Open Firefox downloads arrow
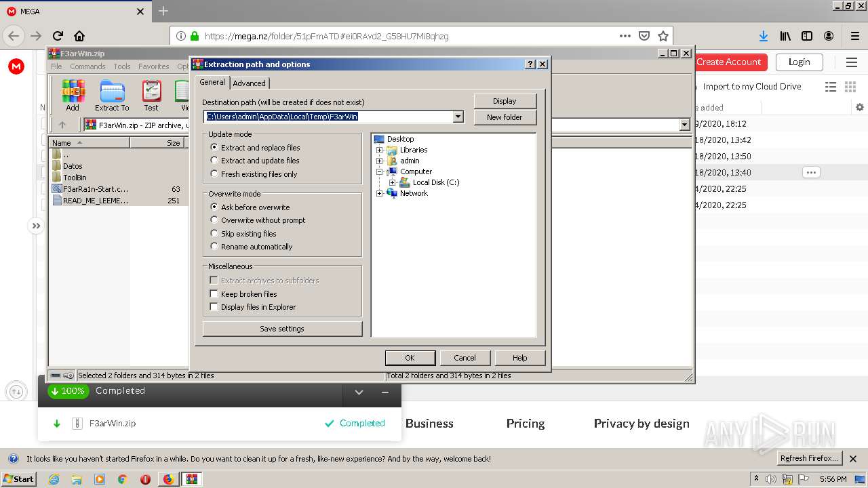Screen dimensions: 868x488 coord(764,36)
